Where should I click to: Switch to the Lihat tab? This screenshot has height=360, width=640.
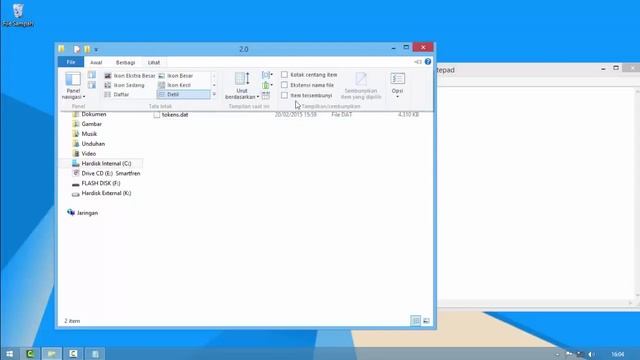(x=154, y=62)
